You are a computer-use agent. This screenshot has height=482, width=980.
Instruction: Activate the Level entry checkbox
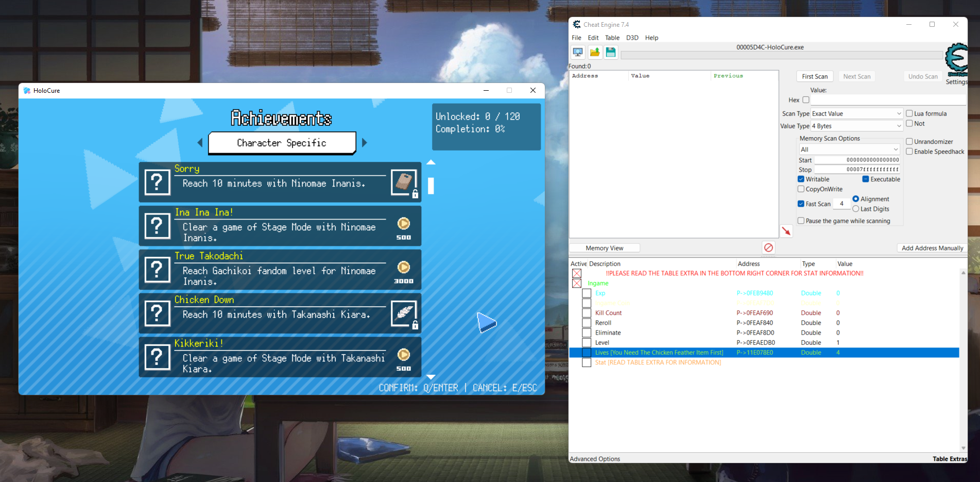tap(587, 342)
